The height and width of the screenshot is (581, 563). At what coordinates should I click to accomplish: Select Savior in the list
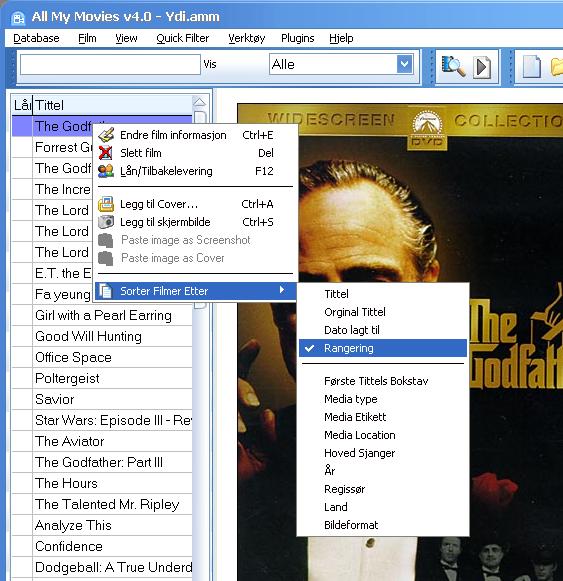point(102,399)
